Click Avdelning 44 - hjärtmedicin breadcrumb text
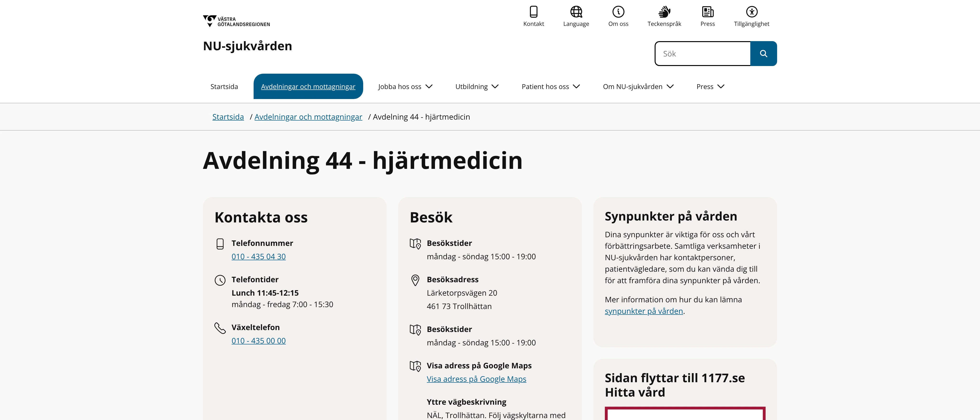 point(421,117)
